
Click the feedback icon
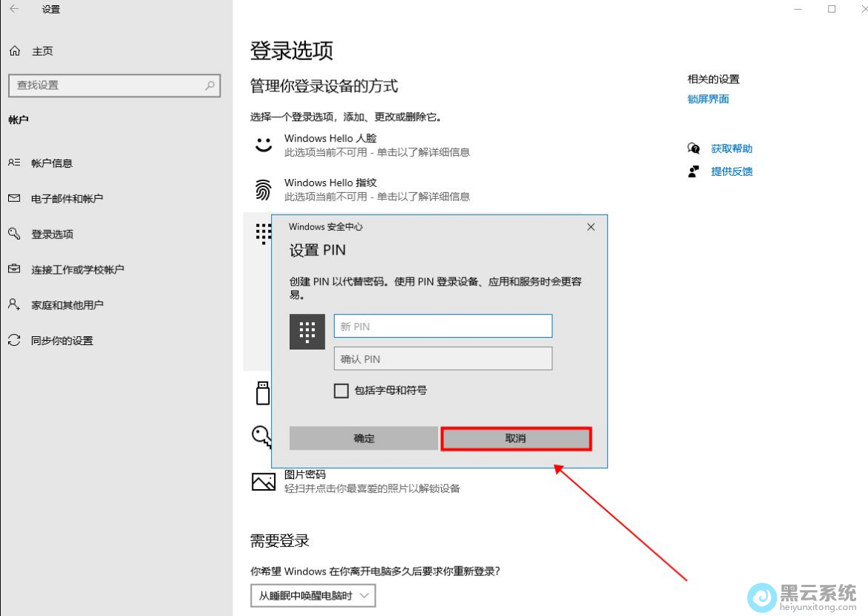coord(694,171)
